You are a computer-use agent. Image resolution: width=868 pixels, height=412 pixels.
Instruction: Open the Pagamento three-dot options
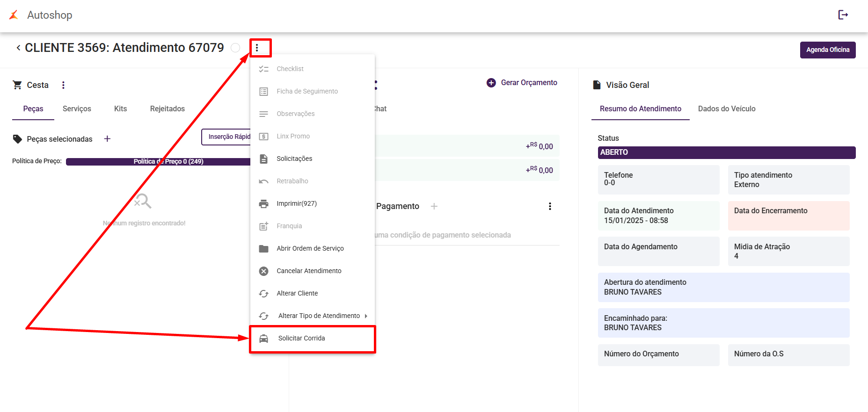coord(550,206)
